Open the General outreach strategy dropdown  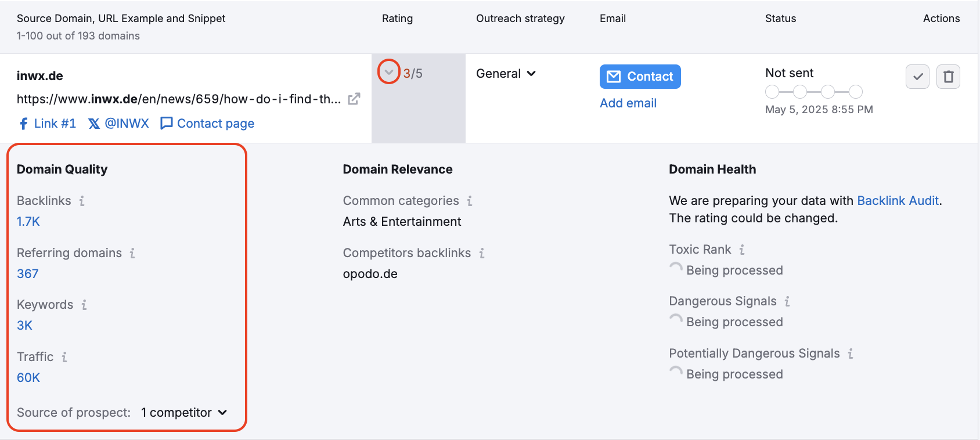(506, 74)
